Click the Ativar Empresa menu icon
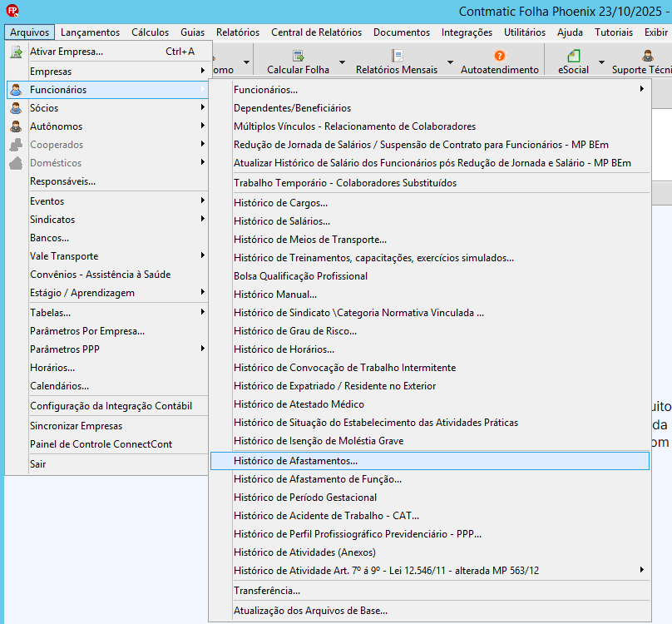The width and height of the screenshot is (672, 624). click(x=16, y=52)
